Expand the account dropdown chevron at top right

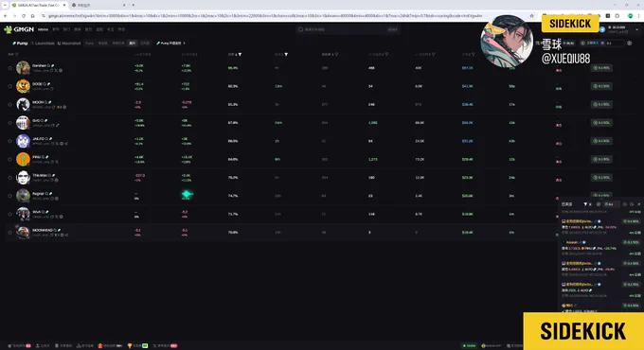(x=637, y=29)
